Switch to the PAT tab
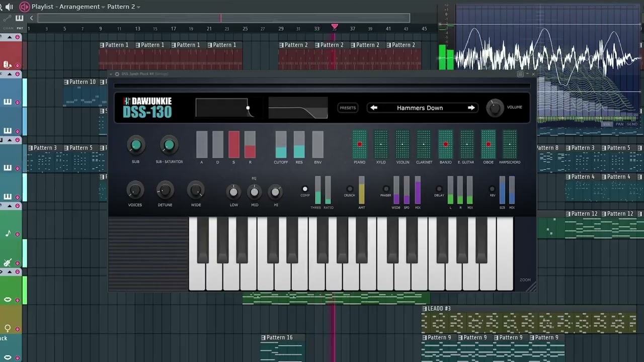 [x=20, y=28]
